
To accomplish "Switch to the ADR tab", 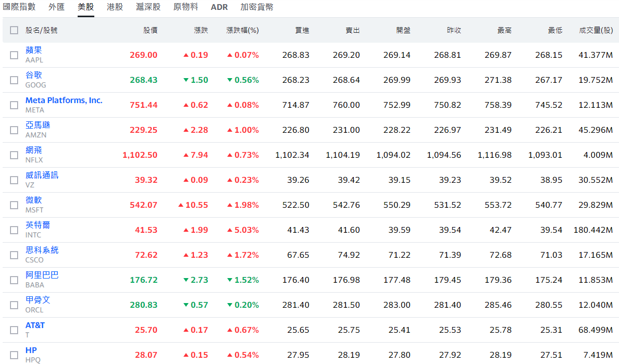I will coord(219,7).
